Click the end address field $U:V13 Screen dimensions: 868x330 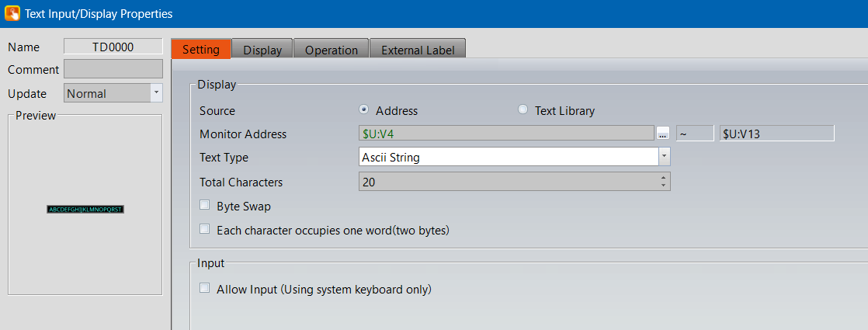(776, 134)
